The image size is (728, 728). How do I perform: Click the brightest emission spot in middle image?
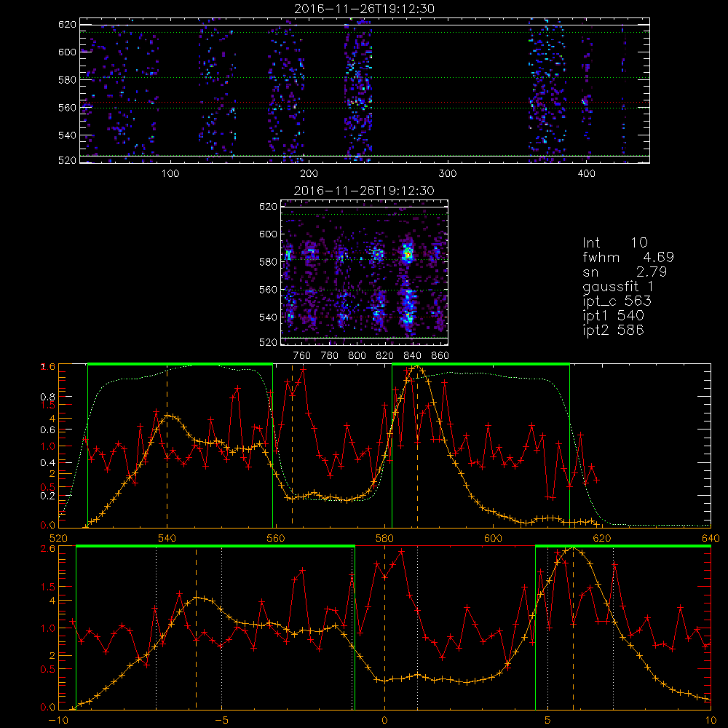pyautogui.click(x=408, y=253)
